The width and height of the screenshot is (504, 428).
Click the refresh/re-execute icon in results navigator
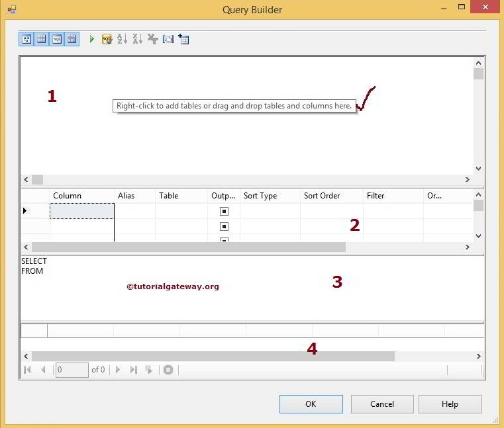148,370
